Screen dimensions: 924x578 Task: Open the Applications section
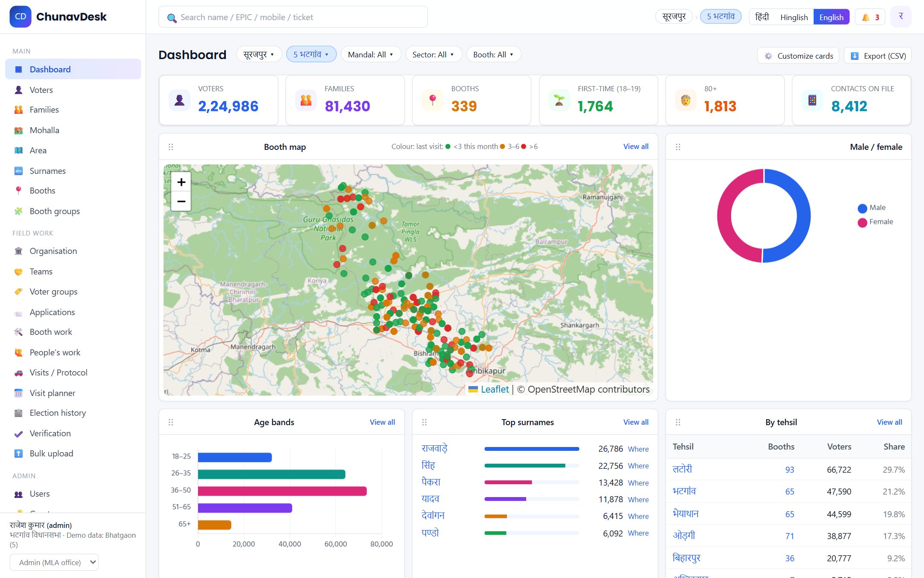coord(73,312)
